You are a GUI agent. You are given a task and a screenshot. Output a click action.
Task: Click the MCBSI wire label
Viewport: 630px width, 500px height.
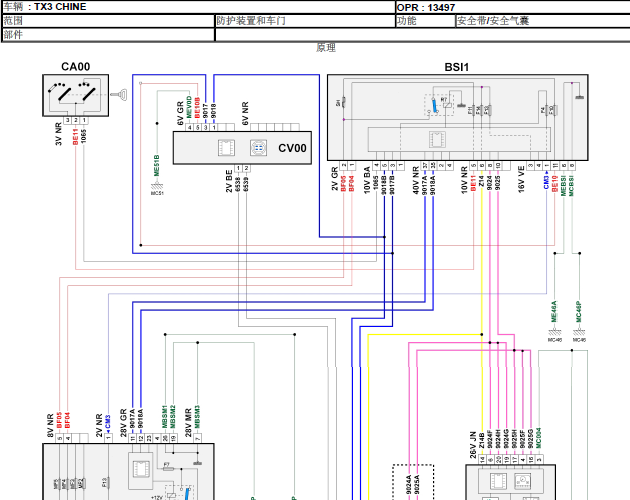(x=571, y=186)
